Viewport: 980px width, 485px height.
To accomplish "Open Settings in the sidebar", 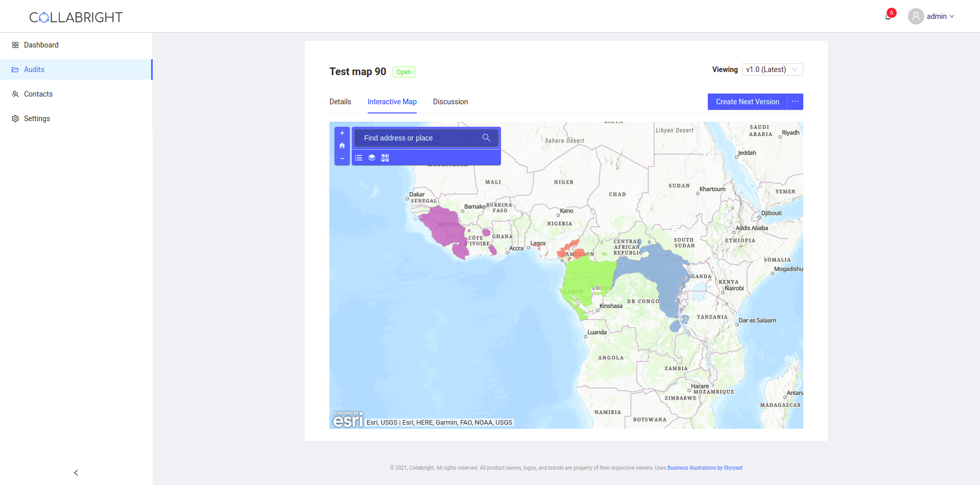I will 76,119.
